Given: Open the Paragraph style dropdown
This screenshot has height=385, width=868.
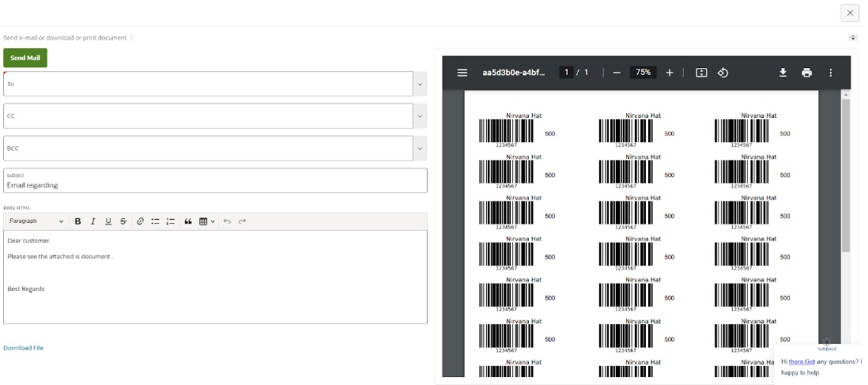Looking at the screenshot, I should (x=36, y=221).
